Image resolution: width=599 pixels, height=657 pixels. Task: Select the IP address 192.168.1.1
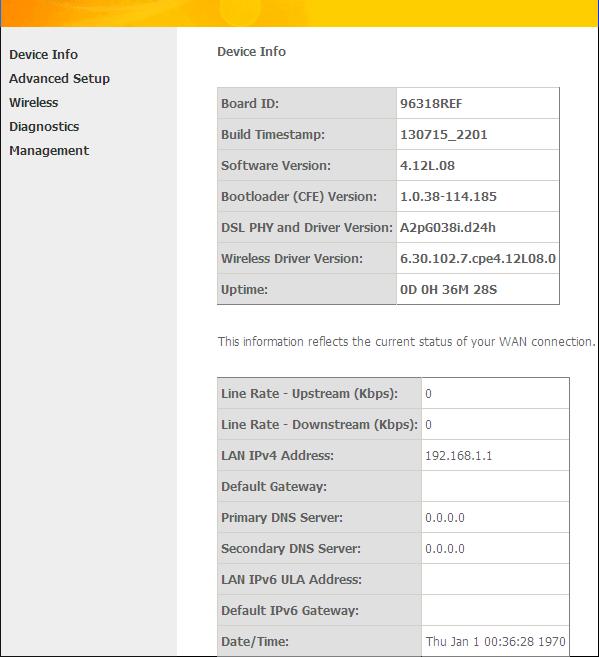coord(459,455)
